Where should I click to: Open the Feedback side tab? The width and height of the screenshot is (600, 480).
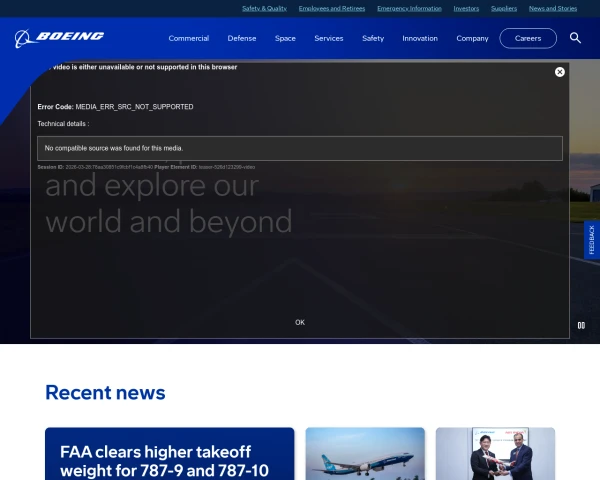592,240
